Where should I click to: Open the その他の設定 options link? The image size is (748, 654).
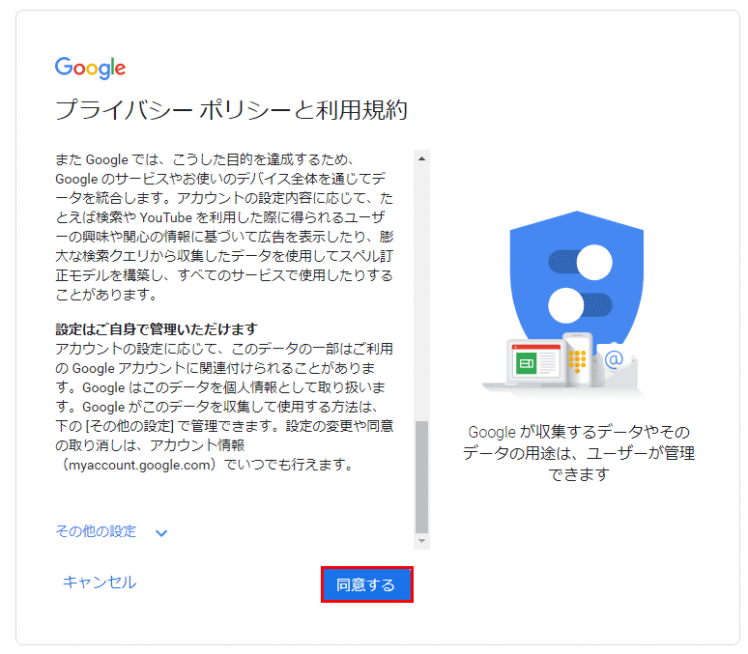click(96, 531)
